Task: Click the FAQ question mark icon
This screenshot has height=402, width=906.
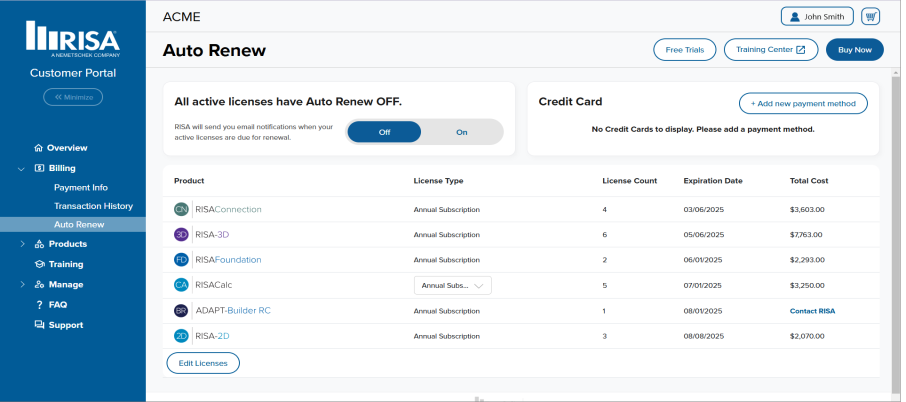Action: click(39, 305)
